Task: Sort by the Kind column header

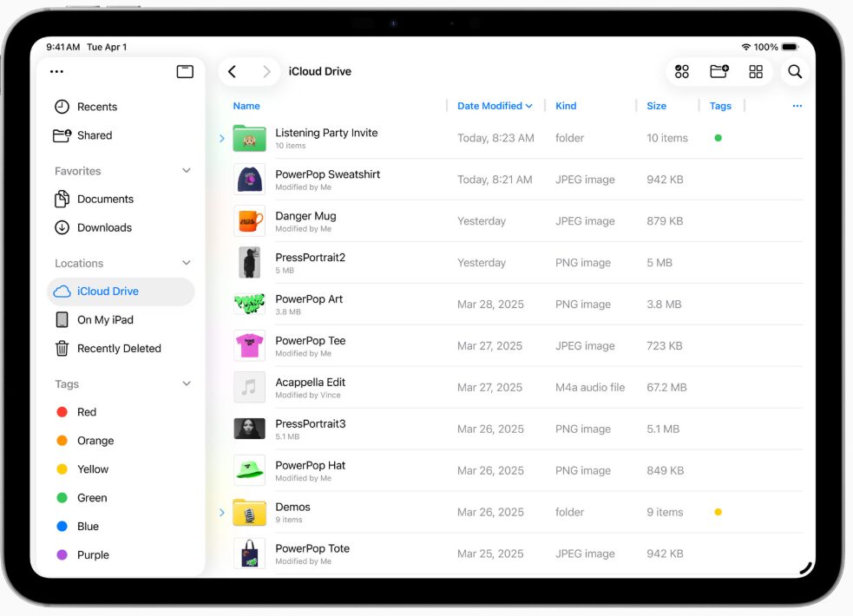Action: click(566, 106)
